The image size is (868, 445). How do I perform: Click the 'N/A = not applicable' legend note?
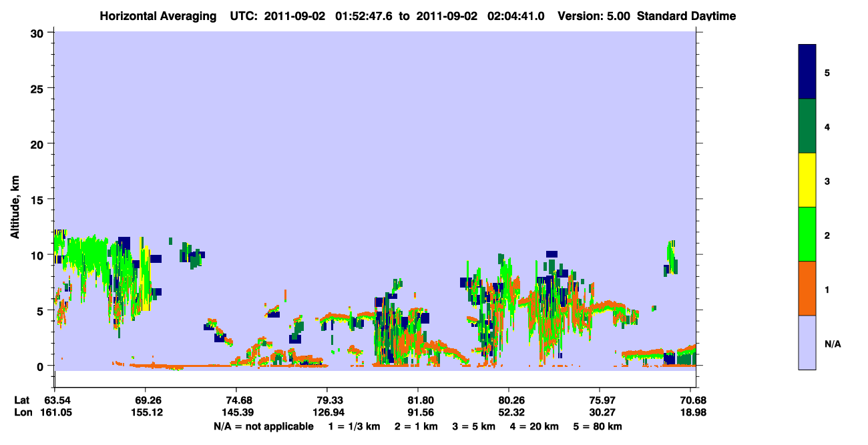263,426
